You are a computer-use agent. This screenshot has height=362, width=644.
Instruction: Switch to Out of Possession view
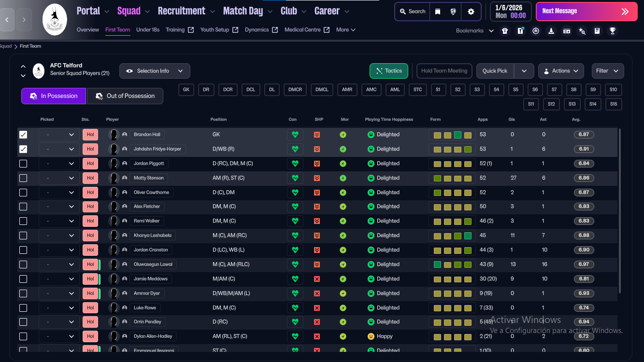click(125, 96)
